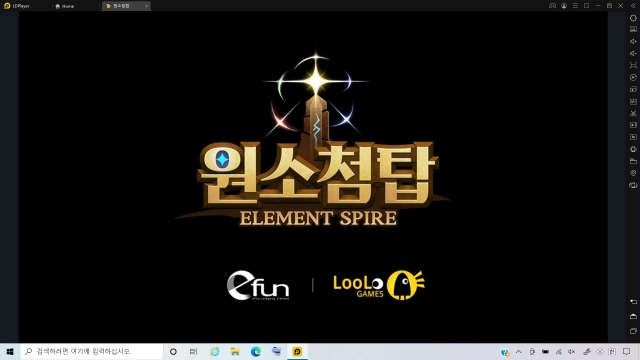Click the LDPlayer logo in title bar
The image size is (640, 360).
(x=7, y=6)
